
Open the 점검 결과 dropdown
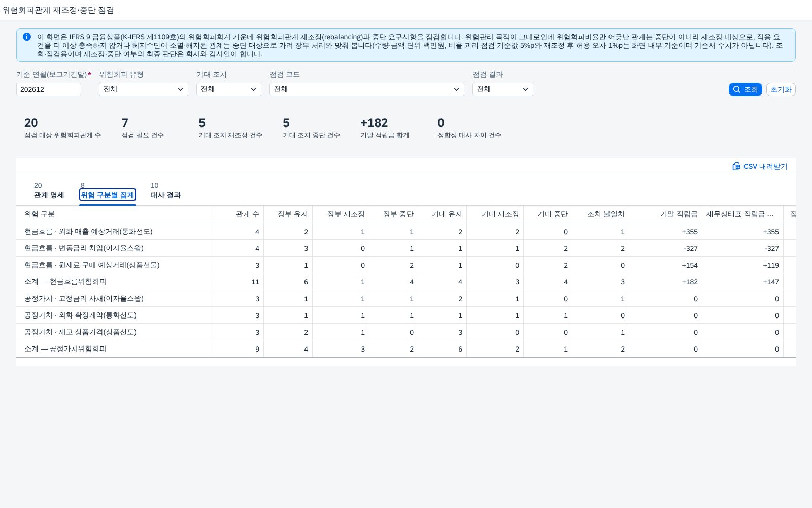pos(503,89)
